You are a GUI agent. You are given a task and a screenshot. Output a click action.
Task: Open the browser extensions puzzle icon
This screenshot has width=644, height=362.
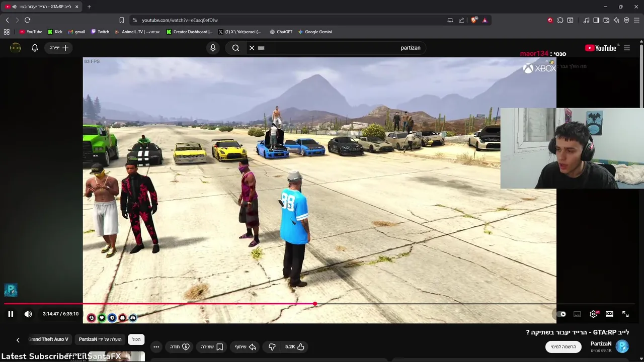[x=560, y=20]
